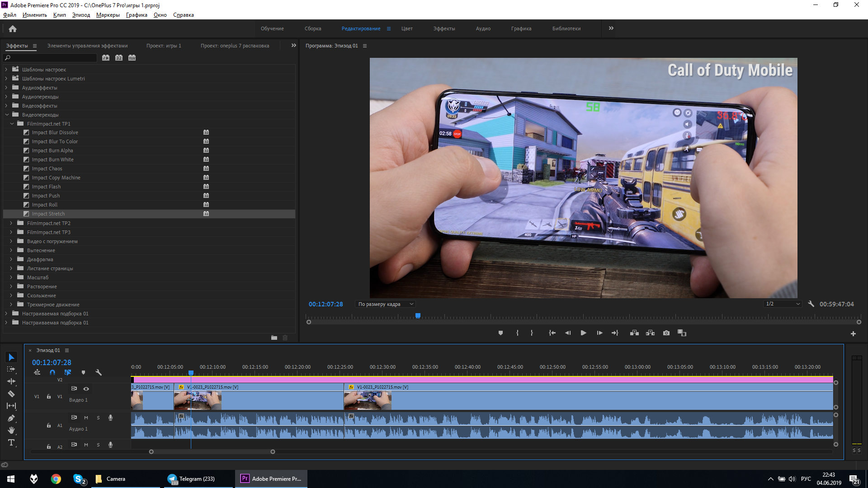The height and width of the screenshot is (488, 868).
Task: Solo the Audio 1 track
Action: (x=98, y=418)
